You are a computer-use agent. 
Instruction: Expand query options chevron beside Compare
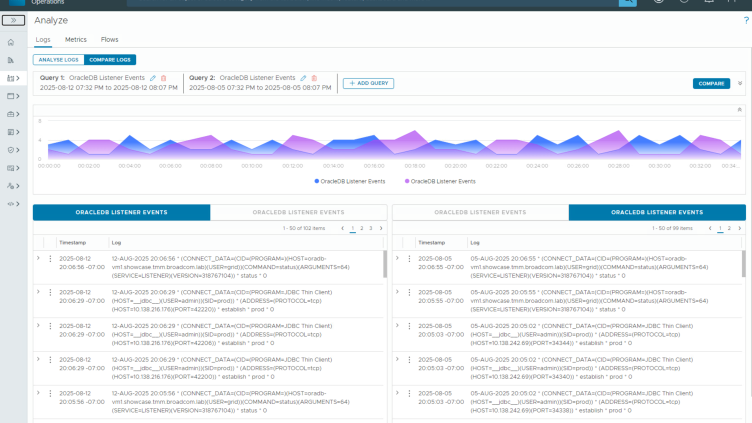pos(738,84)
